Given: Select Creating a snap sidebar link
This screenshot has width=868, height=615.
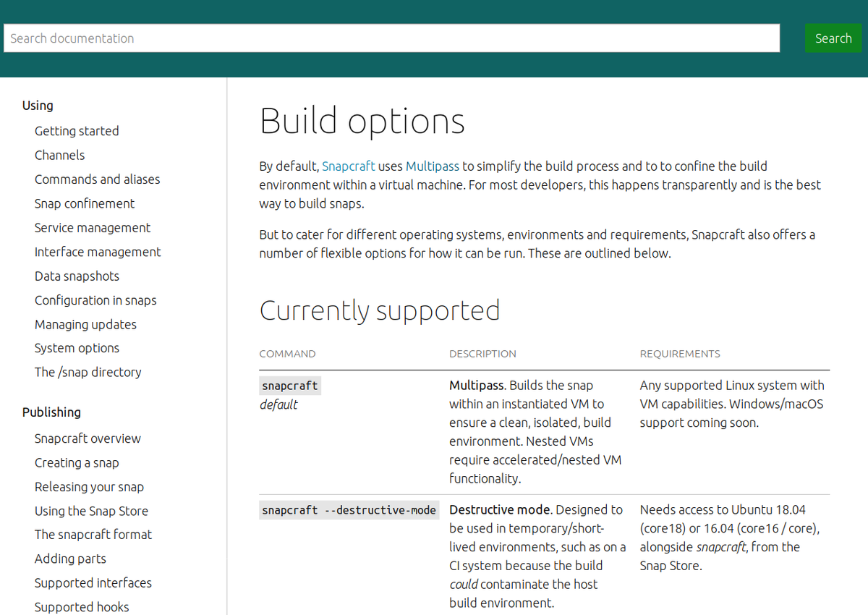Looking at the screenshot, I should [77, 463].
